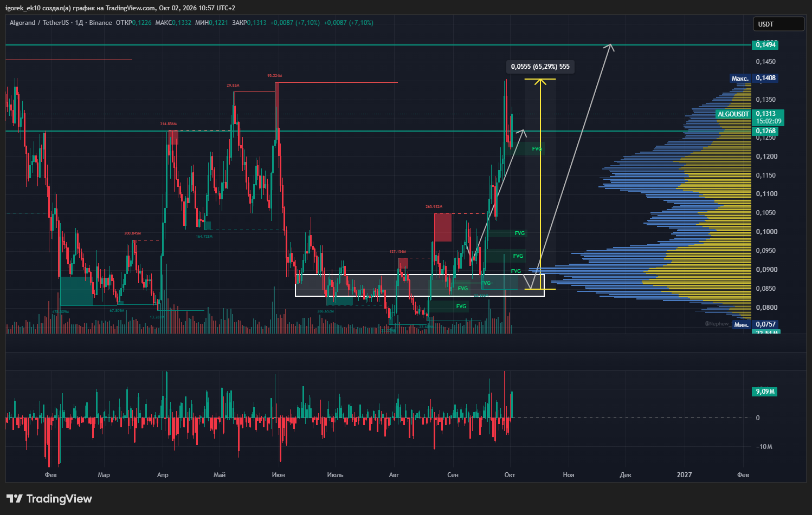Click the МАКС high value 0,1332

pyautogui.click(x=182, y=23)
